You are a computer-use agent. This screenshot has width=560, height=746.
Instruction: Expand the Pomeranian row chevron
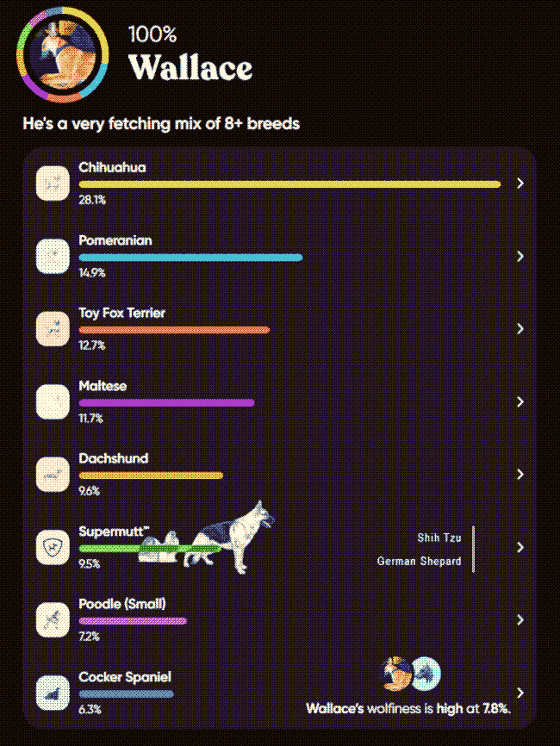tap(520, 256)
